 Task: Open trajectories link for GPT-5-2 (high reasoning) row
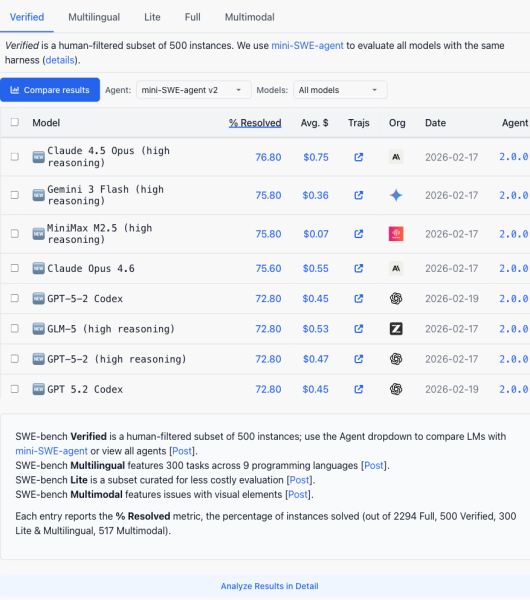[359, 359]
